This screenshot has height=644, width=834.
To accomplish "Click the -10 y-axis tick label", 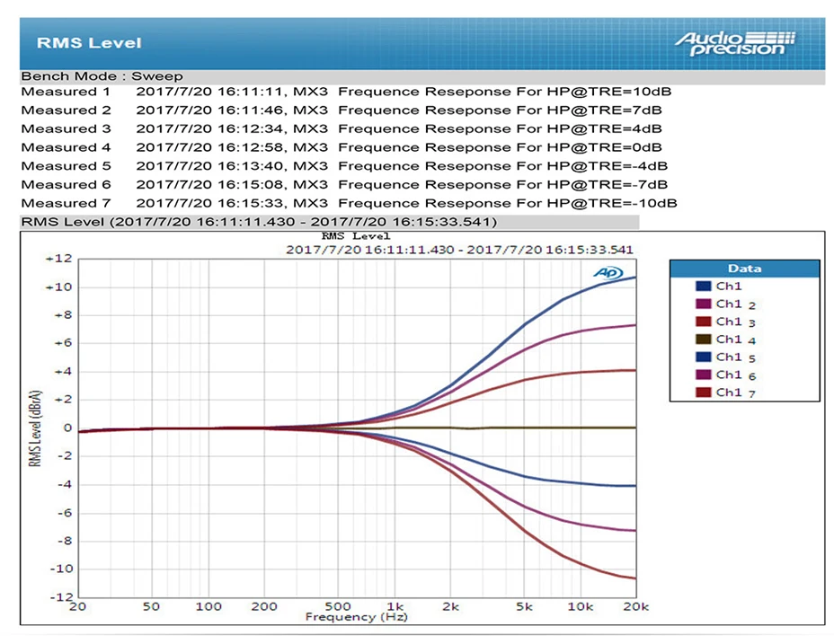I will click(x=60, y=569).
